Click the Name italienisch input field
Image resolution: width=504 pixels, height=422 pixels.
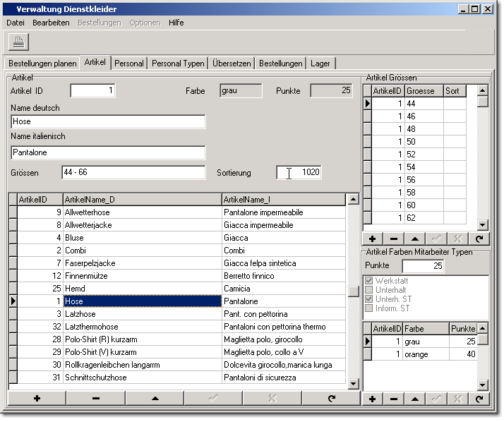coord(108,152)
